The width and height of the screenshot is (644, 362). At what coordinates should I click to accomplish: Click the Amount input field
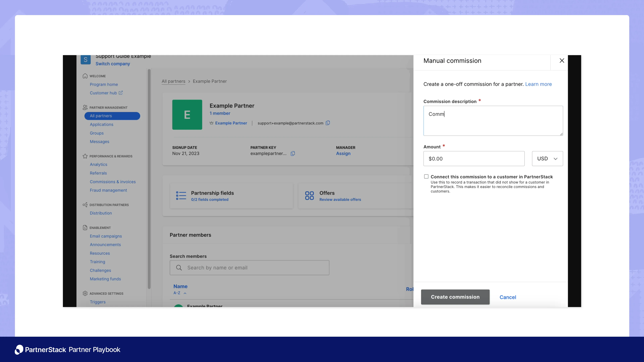(x=474, y=159)
